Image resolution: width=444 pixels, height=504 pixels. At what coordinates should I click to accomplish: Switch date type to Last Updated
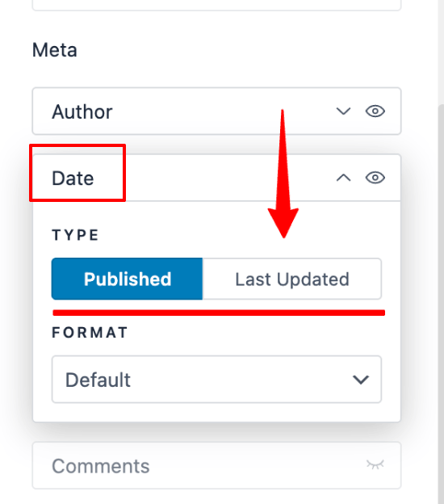click(x=292, y=279)
